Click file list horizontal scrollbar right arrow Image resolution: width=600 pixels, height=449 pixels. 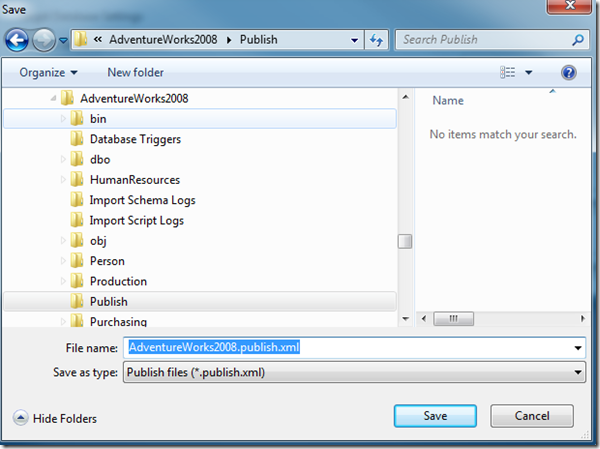tap(582, 318)
